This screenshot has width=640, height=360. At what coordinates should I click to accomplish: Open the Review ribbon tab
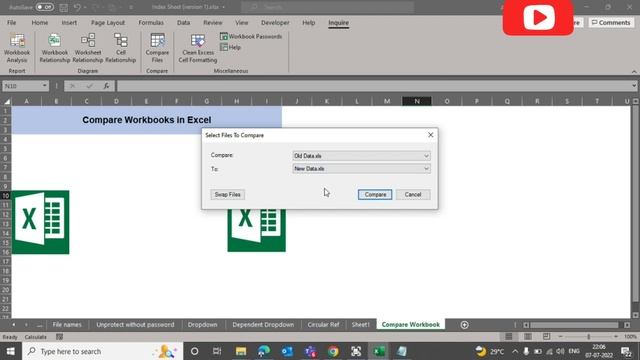tap(213, 23)
